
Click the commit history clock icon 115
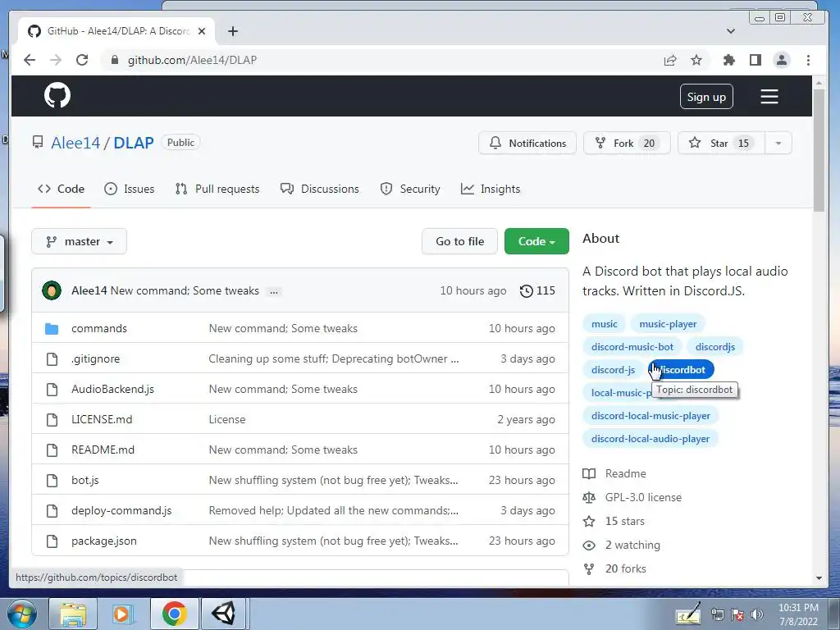click(x=537, y=290)
